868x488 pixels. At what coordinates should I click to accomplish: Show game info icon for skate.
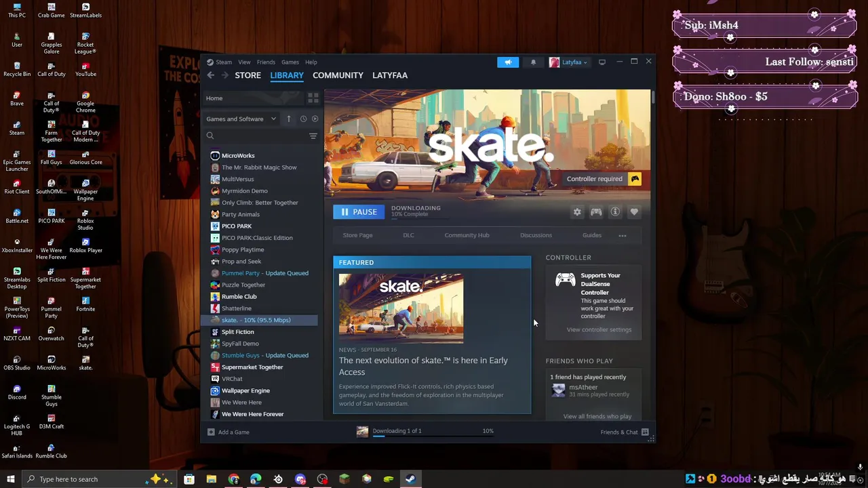[615, 212]
